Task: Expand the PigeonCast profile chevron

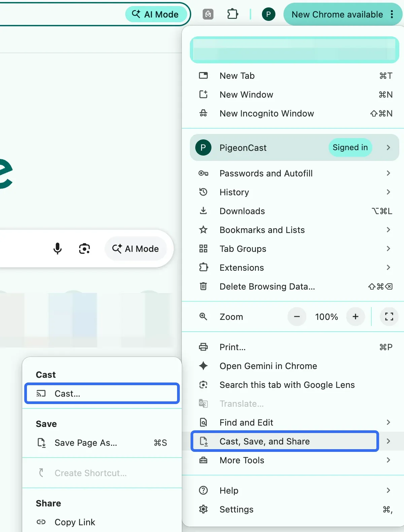Action: click(389, 147)
